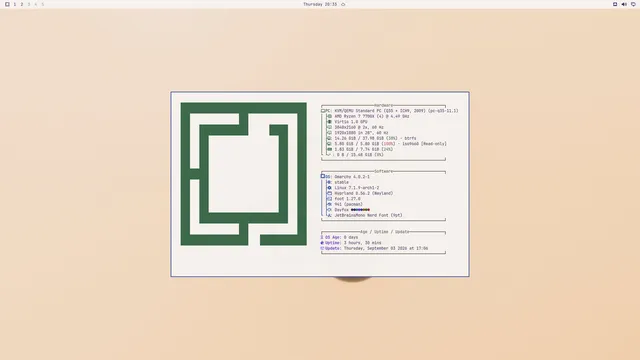Click the 'Dayfox' theme name
This screenshot has height=360, width=640.
click(x=342, y=210)
